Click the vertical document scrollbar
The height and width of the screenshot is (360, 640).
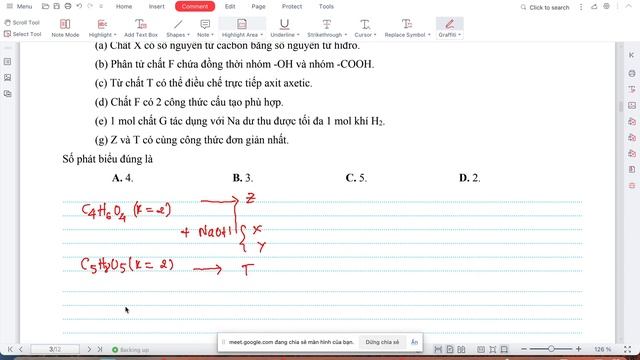tap(621, 107)
